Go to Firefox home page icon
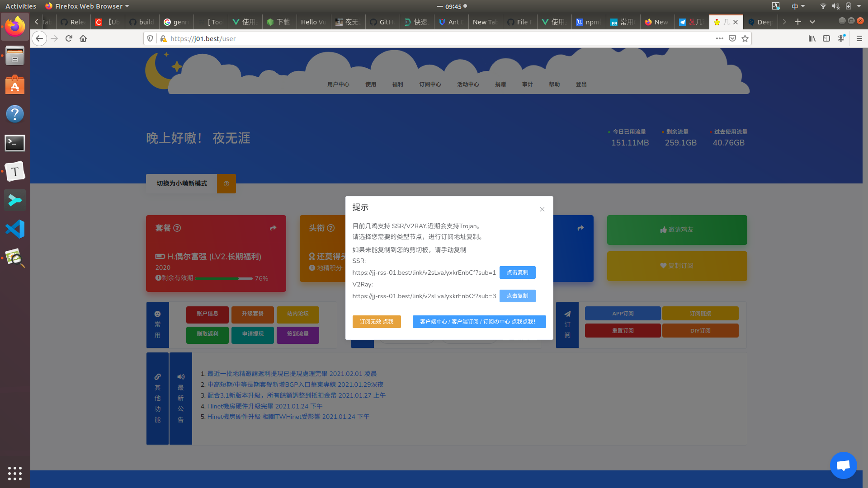 tap(83, 38)
